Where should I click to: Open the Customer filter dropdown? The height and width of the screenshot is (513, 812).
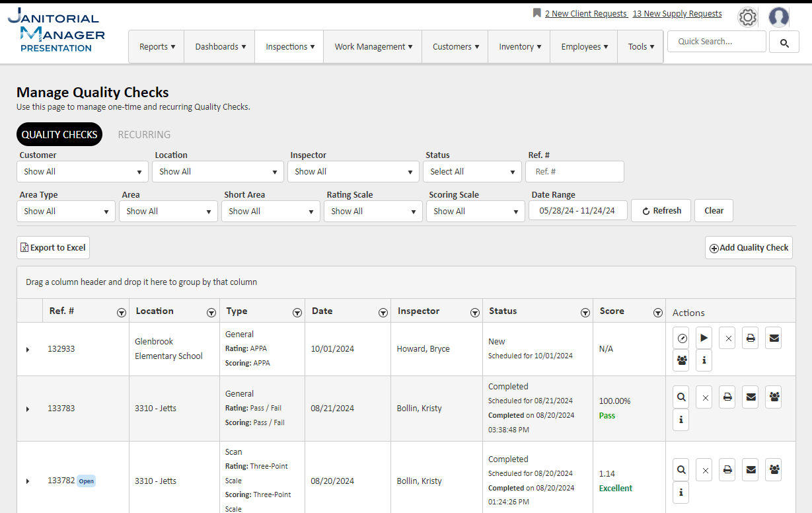tap(83, 172)
